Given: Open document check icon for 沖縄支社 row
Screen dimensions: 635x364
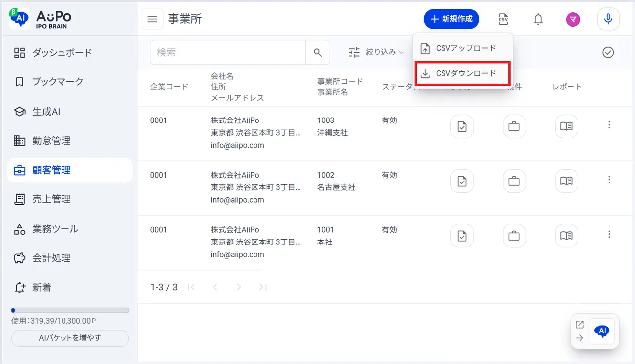Looking at the screenshot, I should [x=462, y=127].
